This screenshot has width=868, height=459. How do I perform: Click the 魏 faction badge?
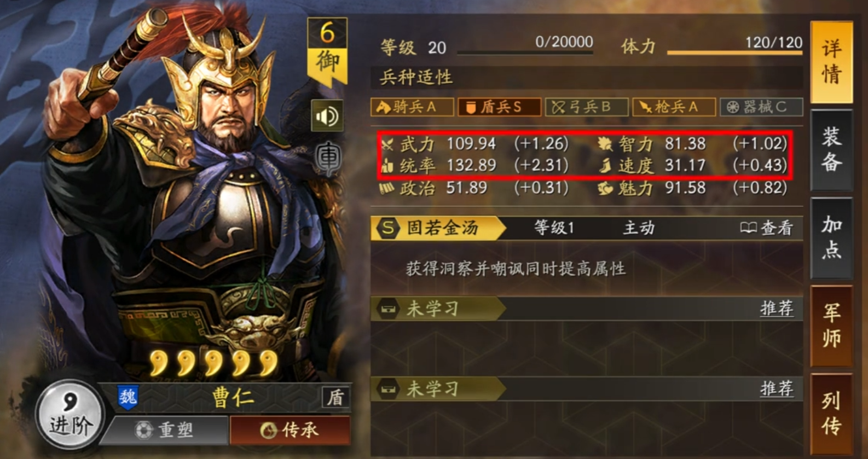tap(128, 397)
